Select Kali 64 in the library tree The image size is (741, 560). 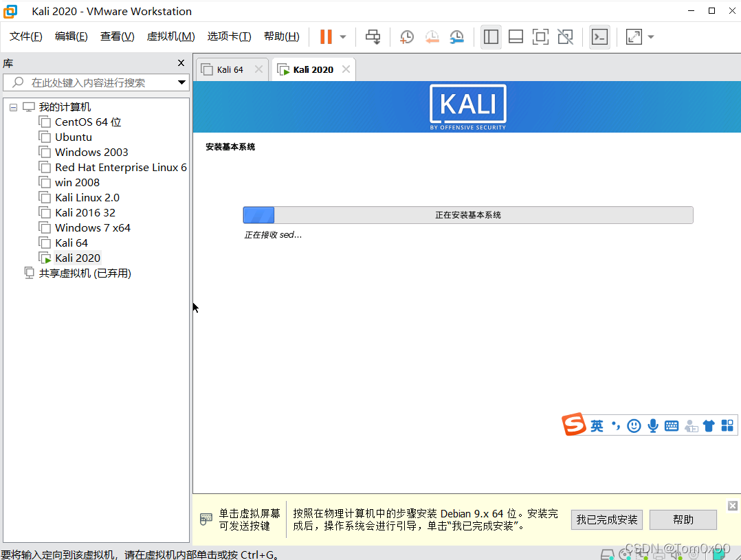coord(71,243)
